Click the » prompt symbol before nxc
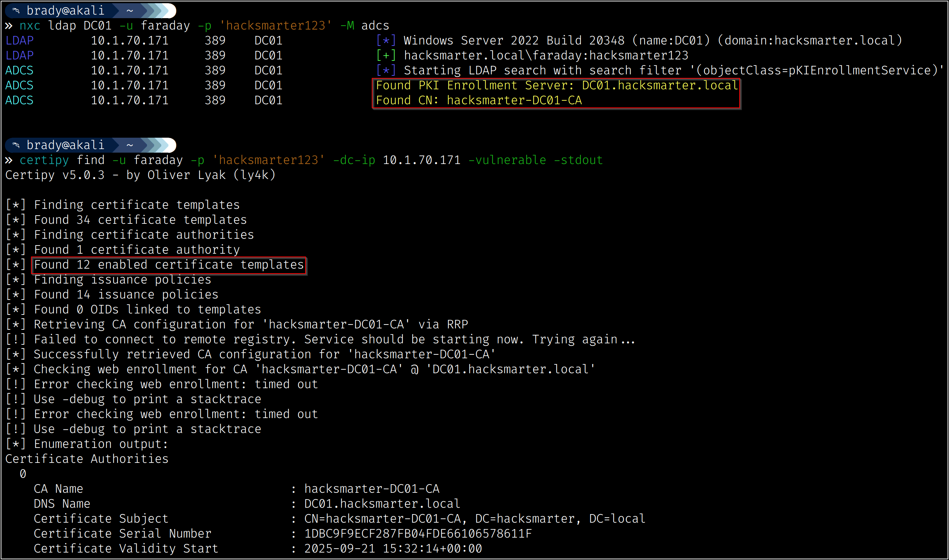Image resolution: width=949 pixels, height=560 pixels. (9, 26)
